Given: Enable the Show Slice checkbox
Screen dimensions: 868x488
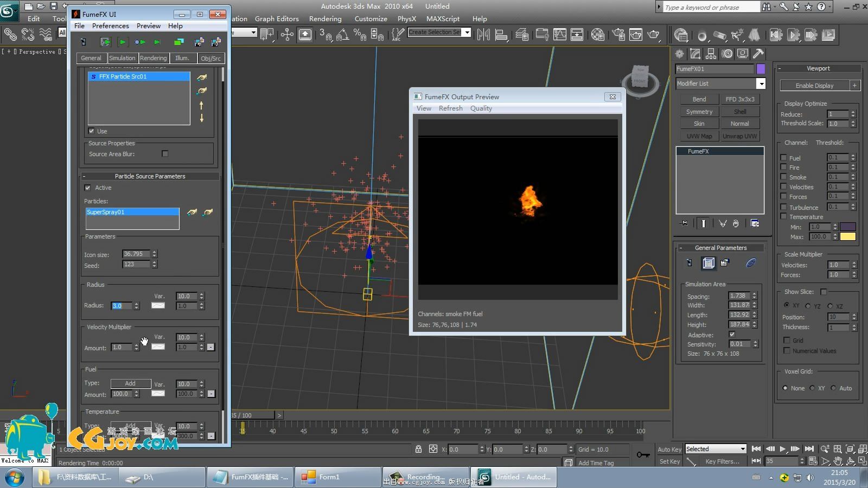Looking at the screenshot, I should (824, 292).
